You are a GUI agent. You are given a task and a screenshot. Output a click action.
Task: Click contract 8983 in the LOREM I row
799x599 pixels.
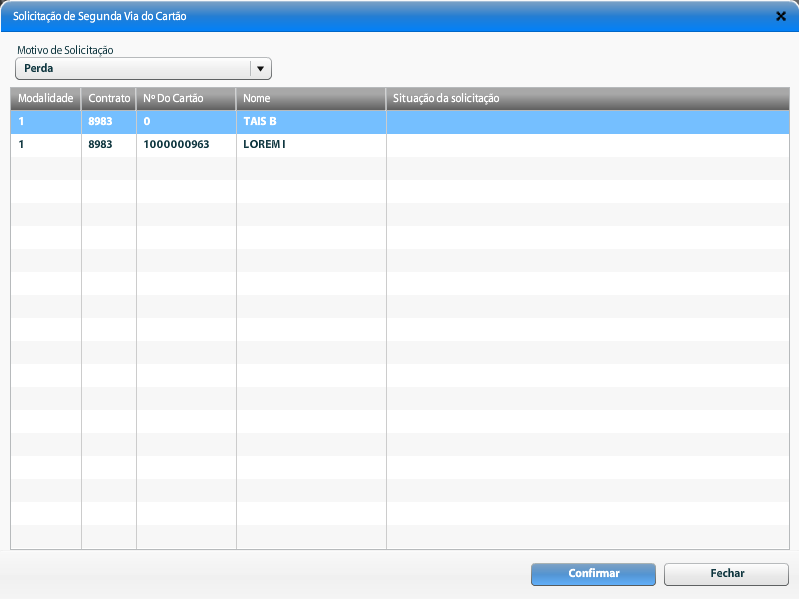point(100,145)
